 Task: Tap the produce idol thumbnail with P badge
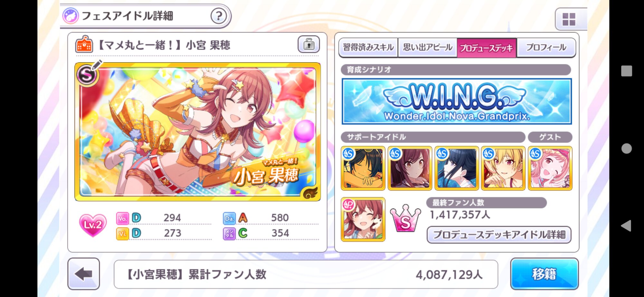363,219
